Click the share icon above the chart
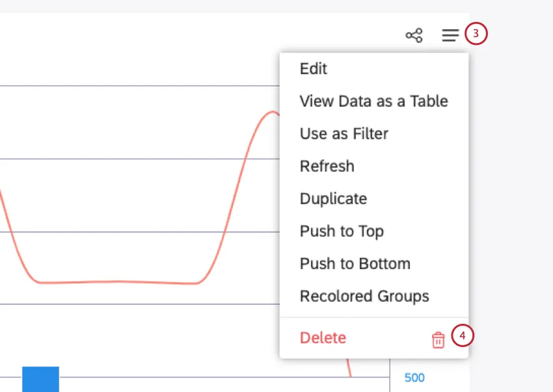This screenshot has width=553, height=392. [x=414, y=35]
